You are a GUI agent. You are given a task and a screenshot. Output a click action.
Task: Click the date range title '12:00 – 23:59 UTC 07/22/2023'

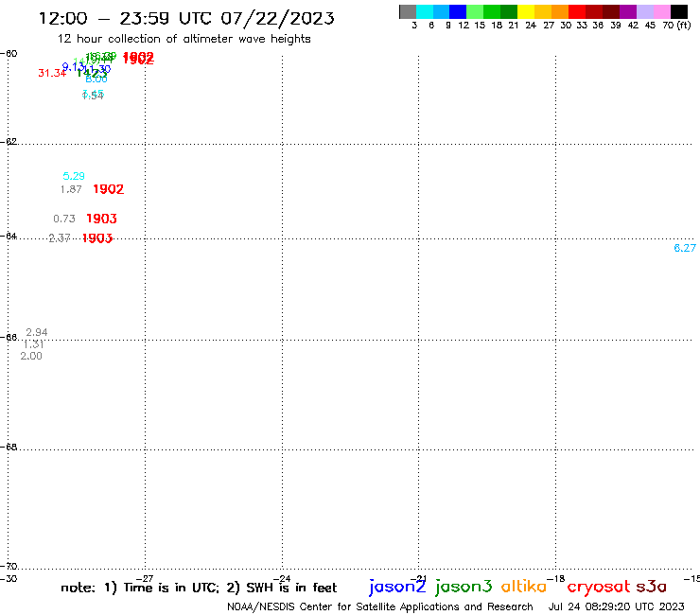coord(186,18)
